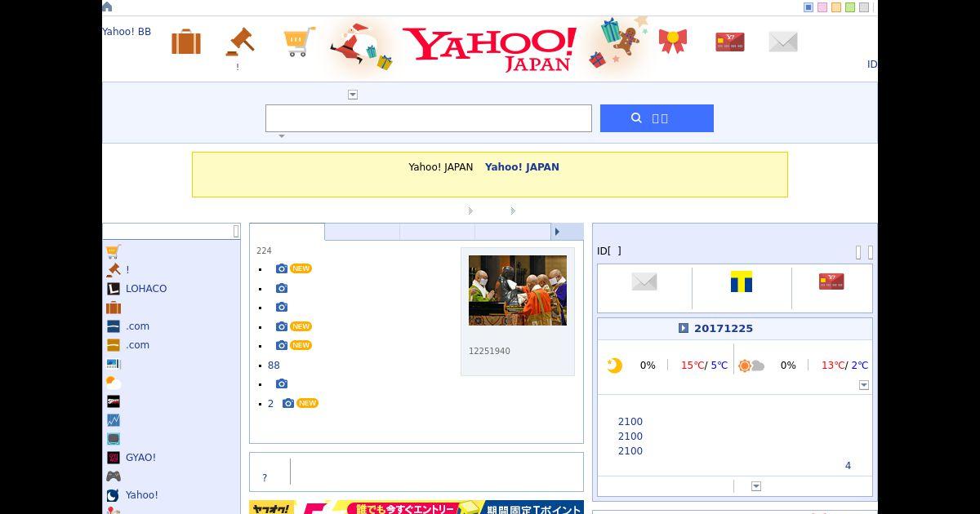Image resolution: width=980 pixels, height=514 pixels.
Task: Open the T-point icon in the ID panel
Action: tap(742, 281)
